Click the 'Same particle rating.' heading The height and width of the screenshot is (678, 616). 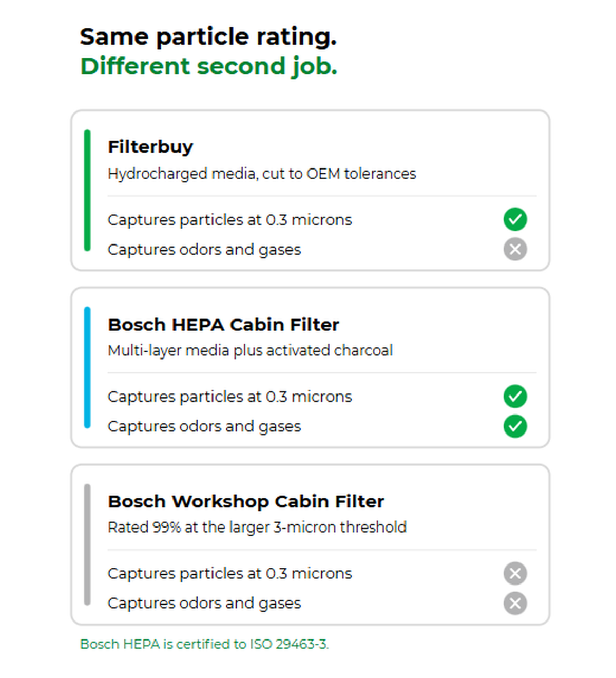pyautogui.click(x=208, y=36)
